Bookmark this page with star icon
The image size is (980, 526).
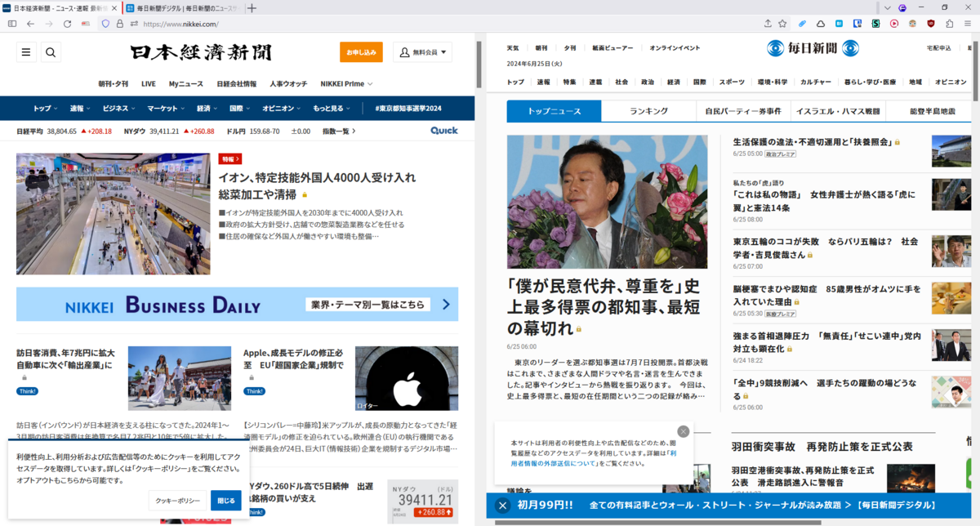pyautogui.click(x=782, y=24)
